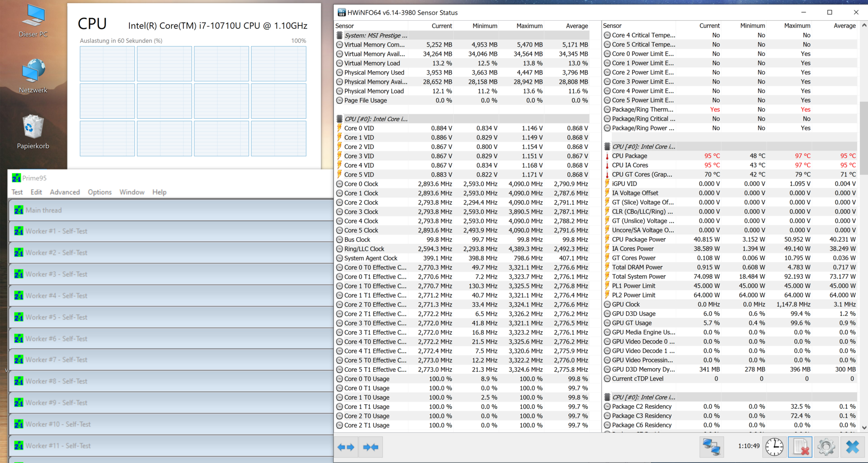
Task: Click the Worker #10 Self-Test window icon
Action: coord(19,424)
